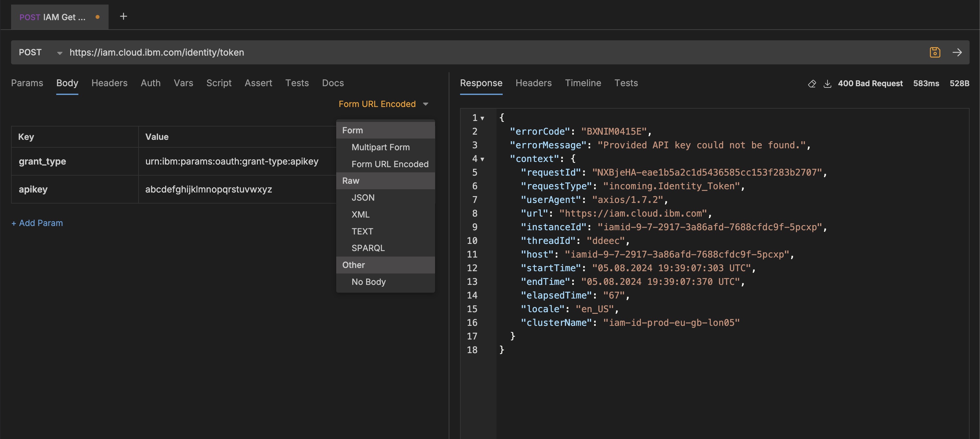Click the errorCode BXNIM0415E line
Screen dimensions: 980x439
point(580,132)
